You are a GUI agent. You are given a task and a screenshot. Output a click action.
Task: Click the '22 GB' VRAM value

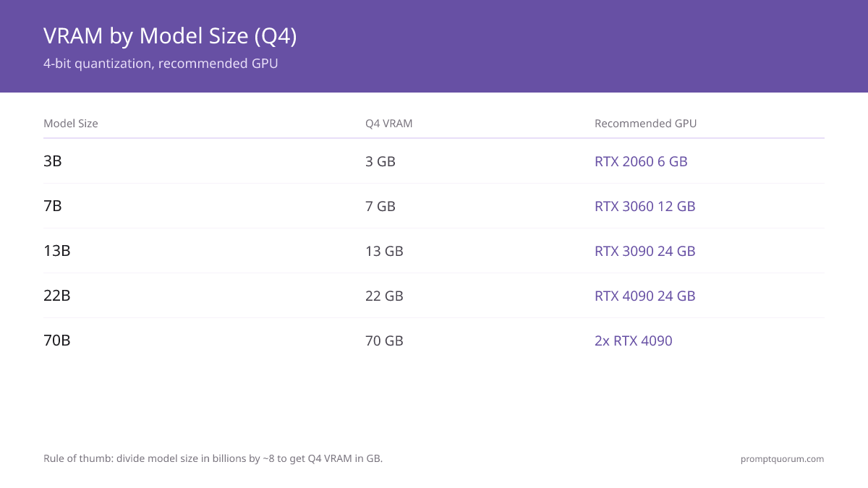click(x=384, y=296)
